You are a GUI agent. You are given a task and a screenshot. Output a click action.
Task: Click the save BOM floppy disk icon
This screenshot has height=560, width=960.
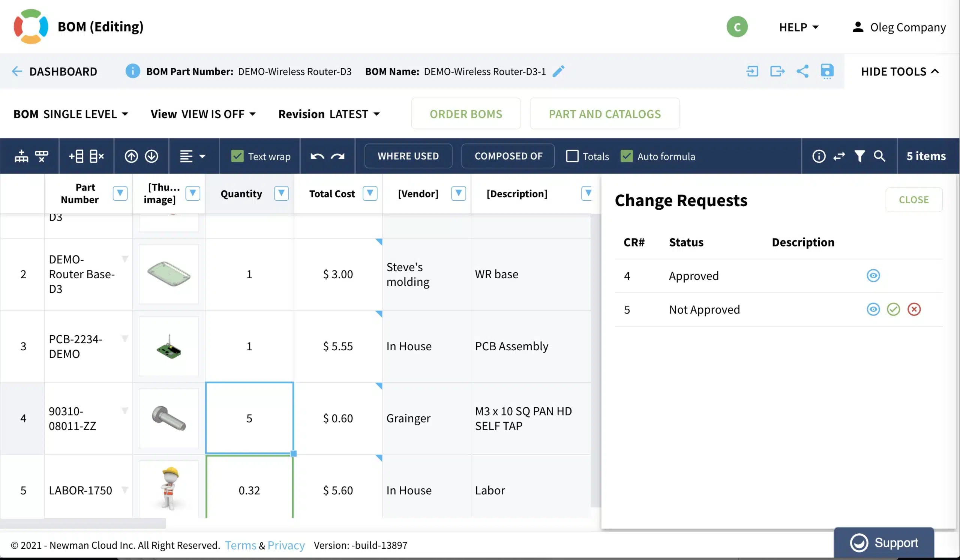pyautogui.click(x=826, y=71)
